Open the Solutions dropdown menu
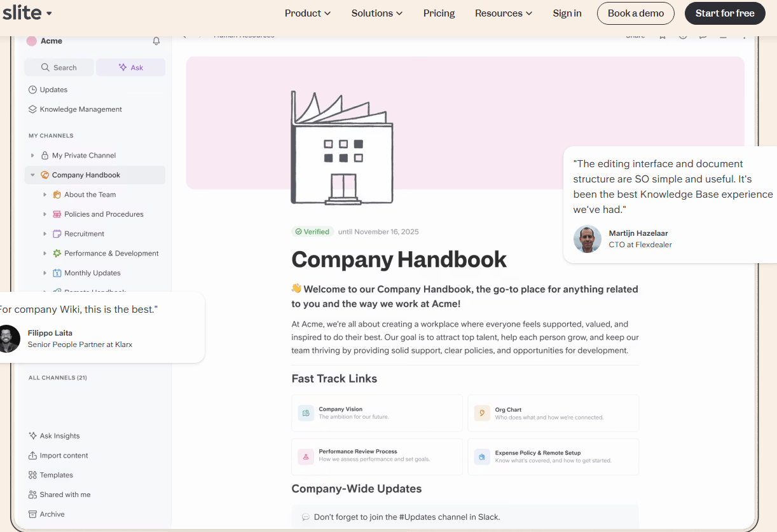 click(x=377, y=13)
